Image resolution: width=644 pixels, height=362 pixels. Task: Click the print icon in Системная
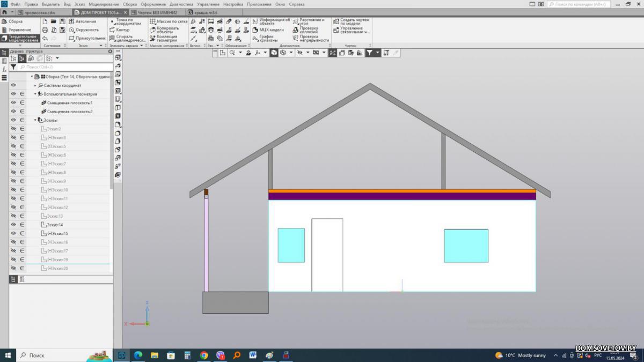click(45, 30)
